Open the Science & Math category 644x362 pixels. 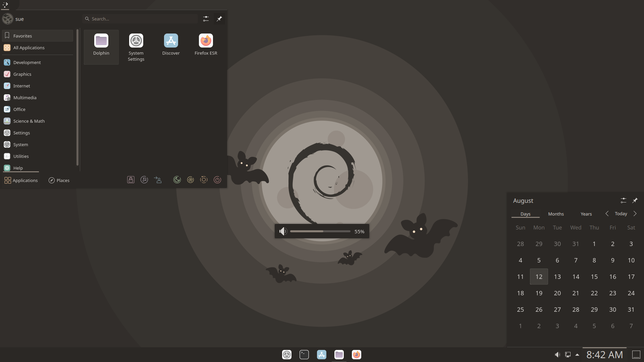[x=38, y=121]
